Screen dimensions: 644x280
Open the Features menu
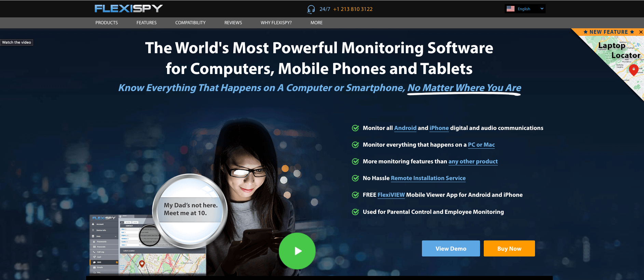point(147,23)
